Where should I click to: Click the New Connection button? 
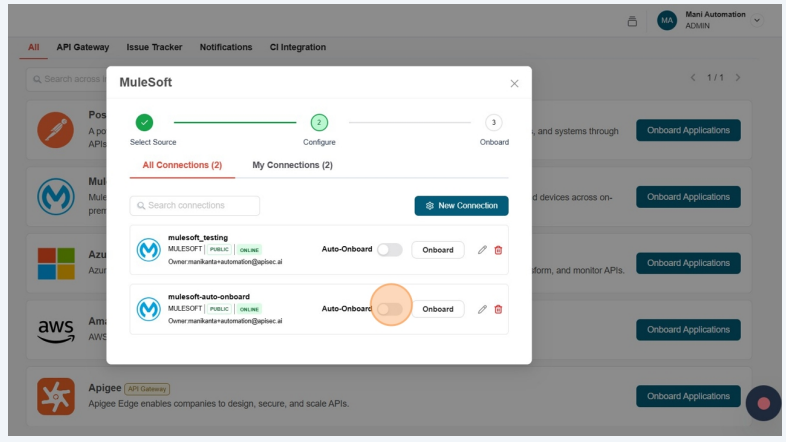point(461,205)
